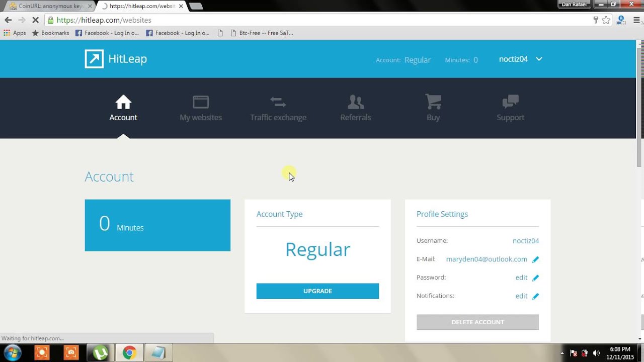Close the CoinURL tab
Viewport: 644px width, 362px height.
click(x=90, y=6)
